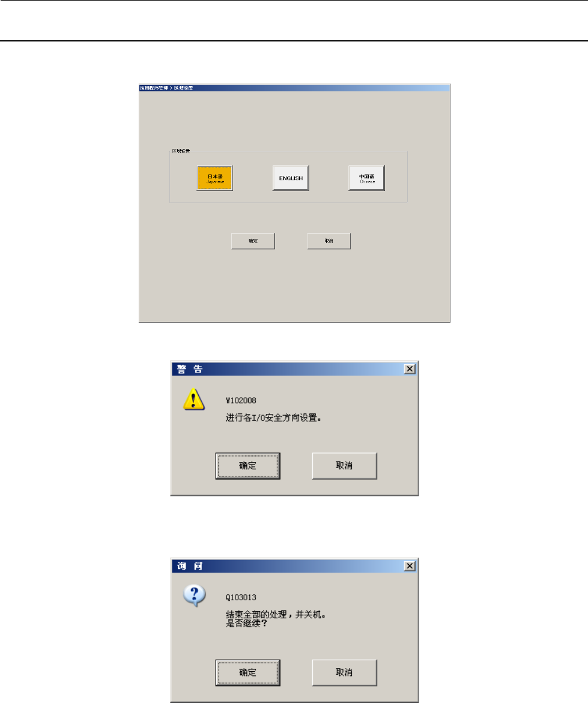Click the 应用程序管理 > 区域设置 title bar
Image resolution: width=588 pixels, height=703 pixels.
294,88
